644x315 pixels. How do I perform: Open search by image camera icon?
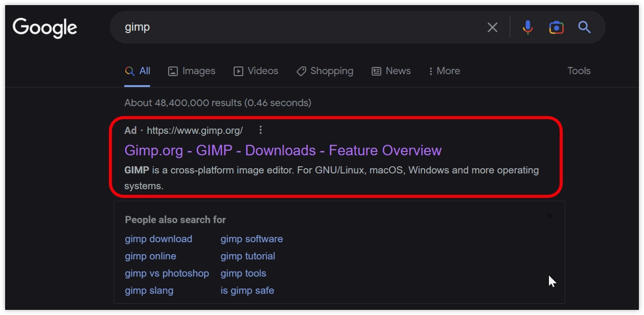pos(556,28)
